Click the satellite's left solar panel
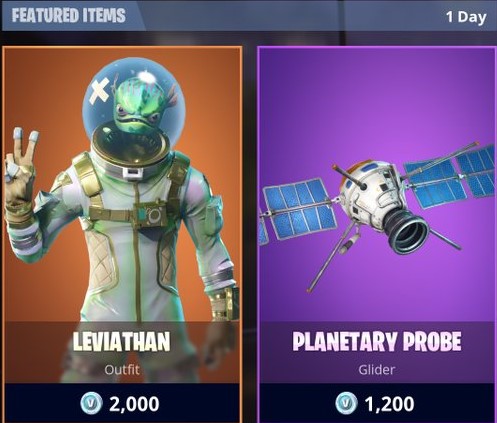This screenshot has width=497, height=423. pyautogui.click(x=297, y=209)
